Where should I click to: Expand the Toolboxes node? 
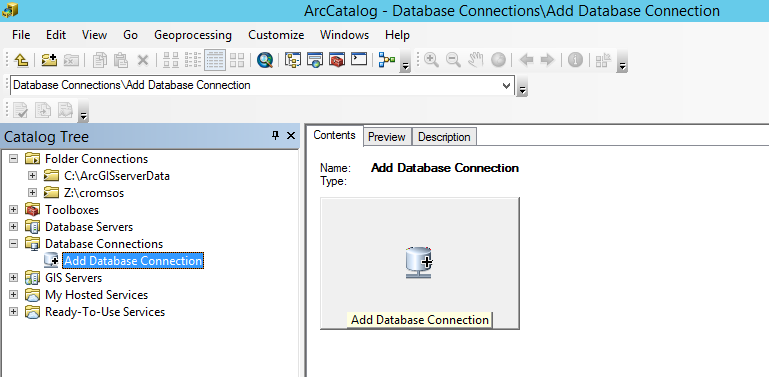pyautogui.click(x=14, y=210)
